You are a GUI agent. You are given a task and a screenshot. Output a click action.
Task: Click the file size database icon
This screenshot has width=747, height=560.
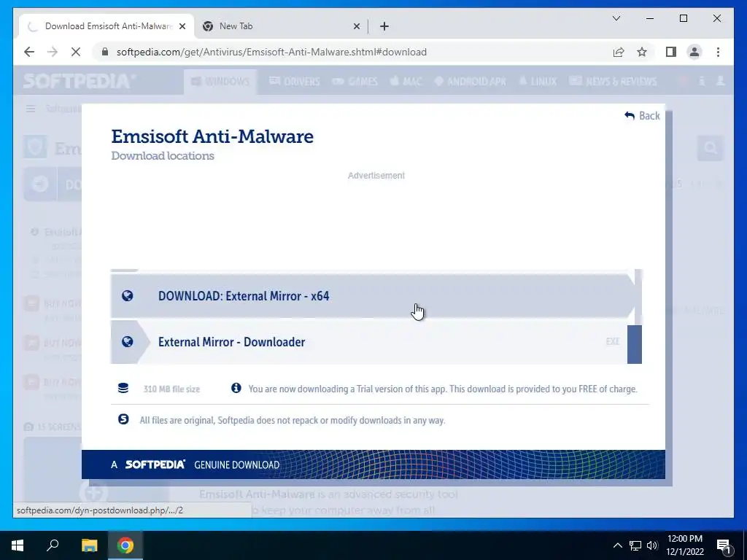[x=123, y=388]
